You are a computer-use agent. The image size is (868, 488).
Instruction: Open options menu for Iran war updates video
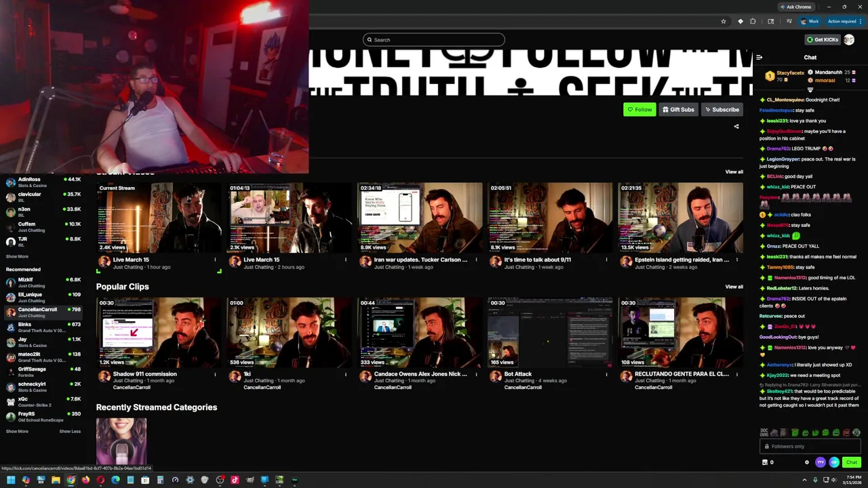point(476,260)
